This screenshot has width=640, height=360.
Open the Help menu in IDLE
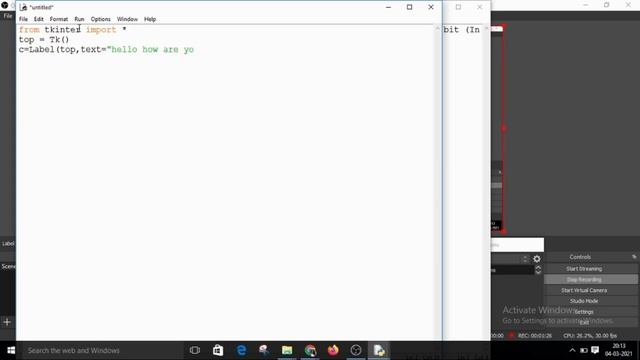[150, 19]
